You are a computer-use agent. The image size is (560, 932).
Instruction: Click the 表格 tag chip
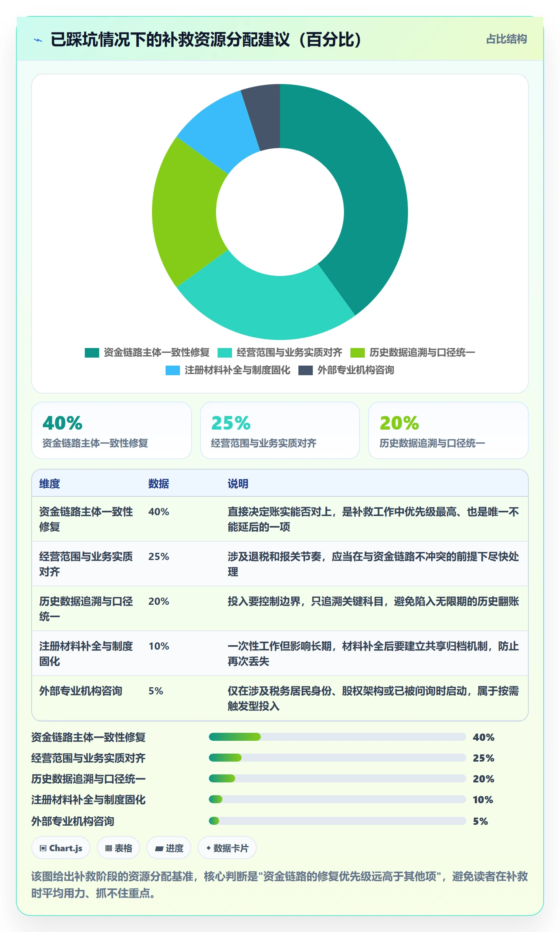point(118,848)
